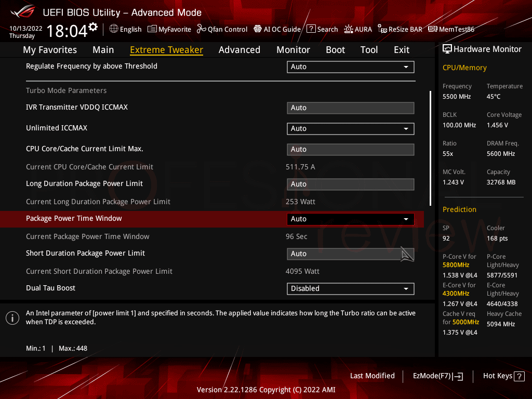The image size is (532, 399).
Task: Go to the Monitor tab
Action: click(293, 50)
